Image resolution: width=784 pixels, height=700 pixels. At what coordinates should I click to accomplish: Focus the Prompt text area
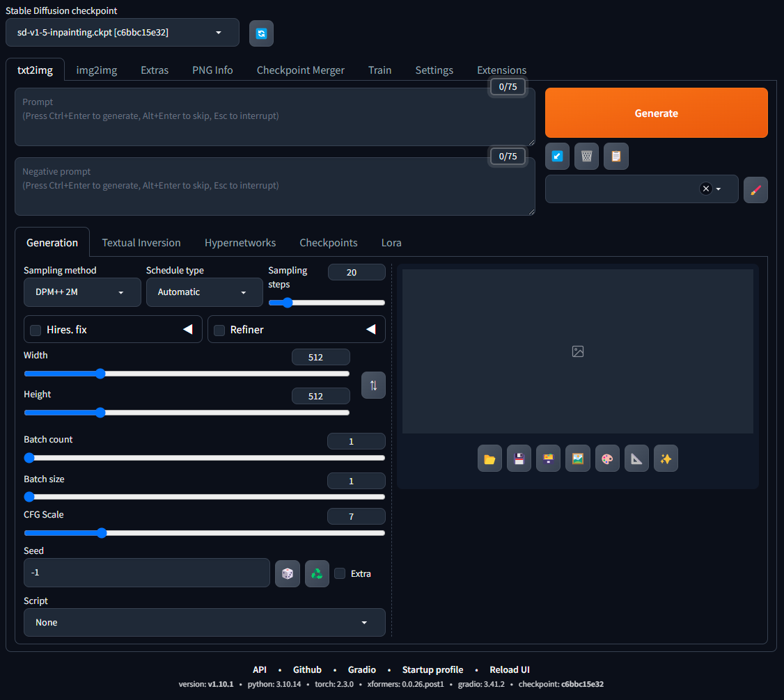coord(275,117)
